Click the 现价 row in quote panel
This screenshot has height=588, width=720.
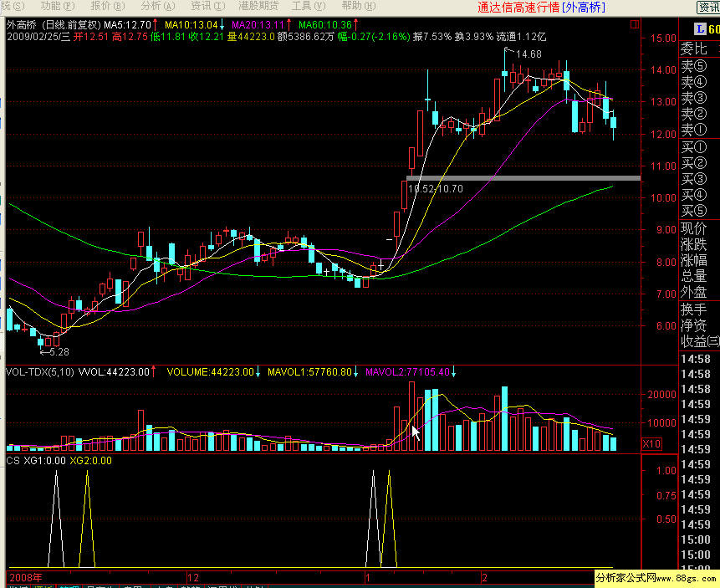(699, 228)
